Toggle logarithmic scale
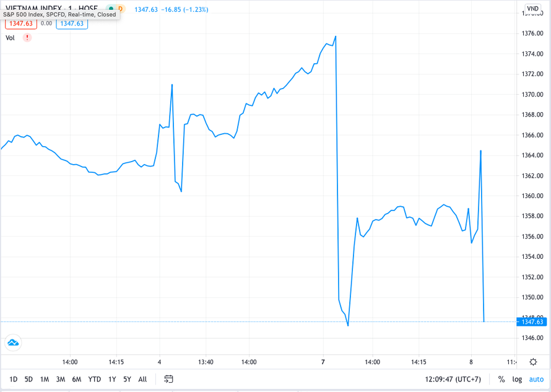The image size is (551, 392). (x=517, y=379)
